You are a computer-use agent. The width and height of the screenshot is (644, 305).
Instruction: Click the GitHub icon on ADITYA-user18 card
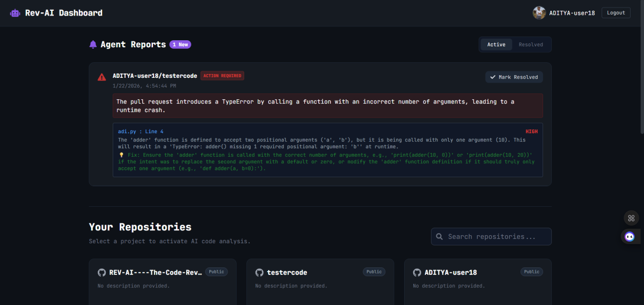[x=417, y=272]
